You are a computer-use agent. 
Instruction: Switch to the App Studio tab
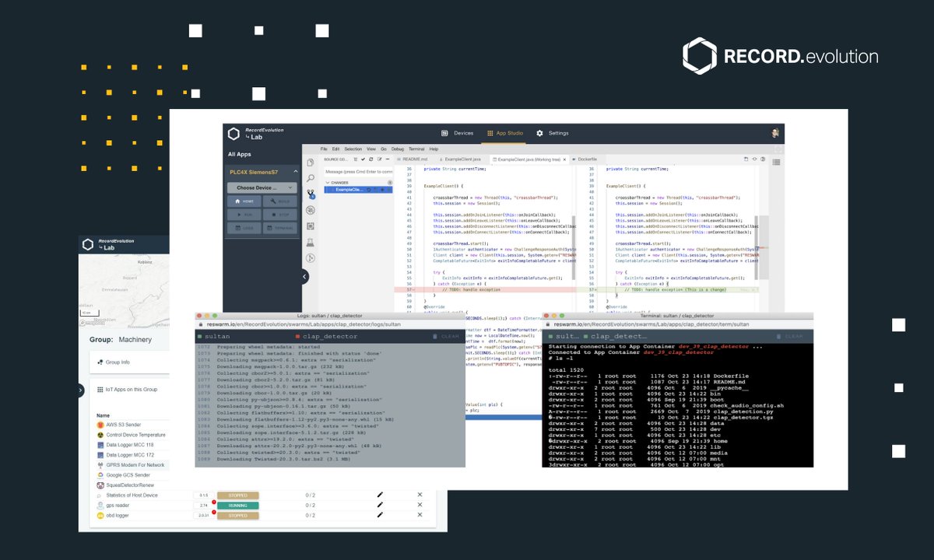tap(505, 133)
